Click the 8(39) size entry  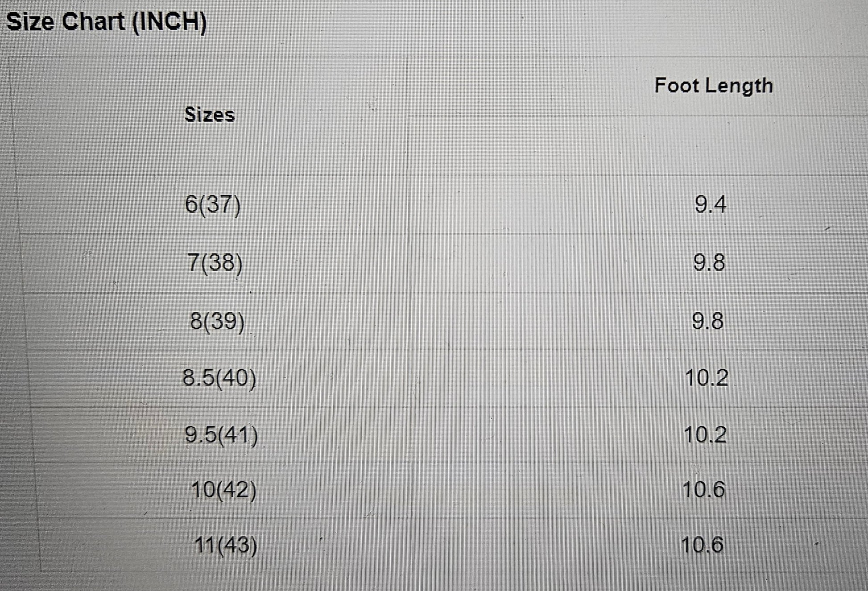tap(217, 321)
